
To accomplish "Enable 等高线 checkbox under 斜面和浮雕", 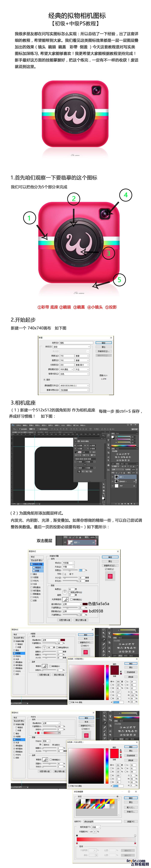I will click(34, 568).
